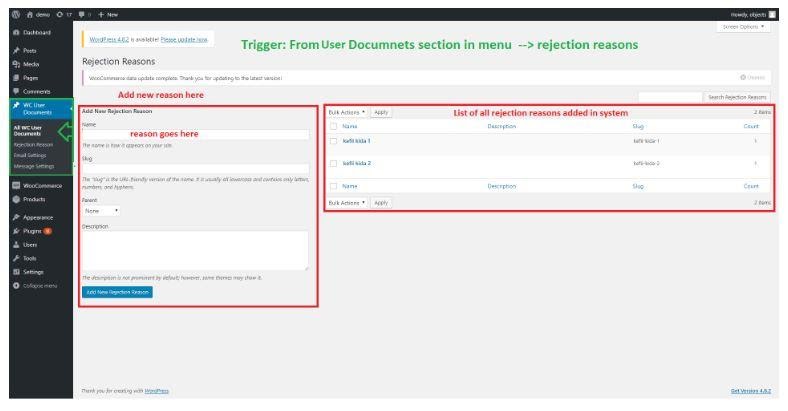
Task: Focus the Name input field
Action: tap(195, 134)
